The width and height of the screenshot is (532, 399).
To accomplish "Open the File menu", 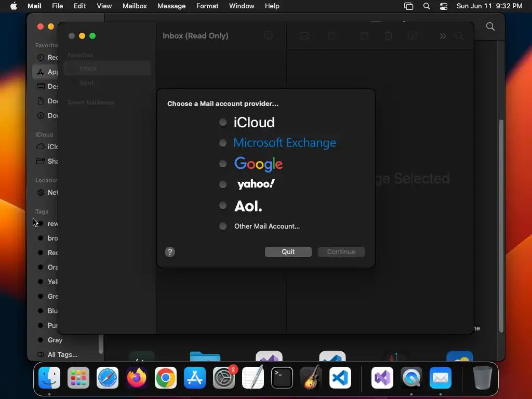I will (57, 6).
